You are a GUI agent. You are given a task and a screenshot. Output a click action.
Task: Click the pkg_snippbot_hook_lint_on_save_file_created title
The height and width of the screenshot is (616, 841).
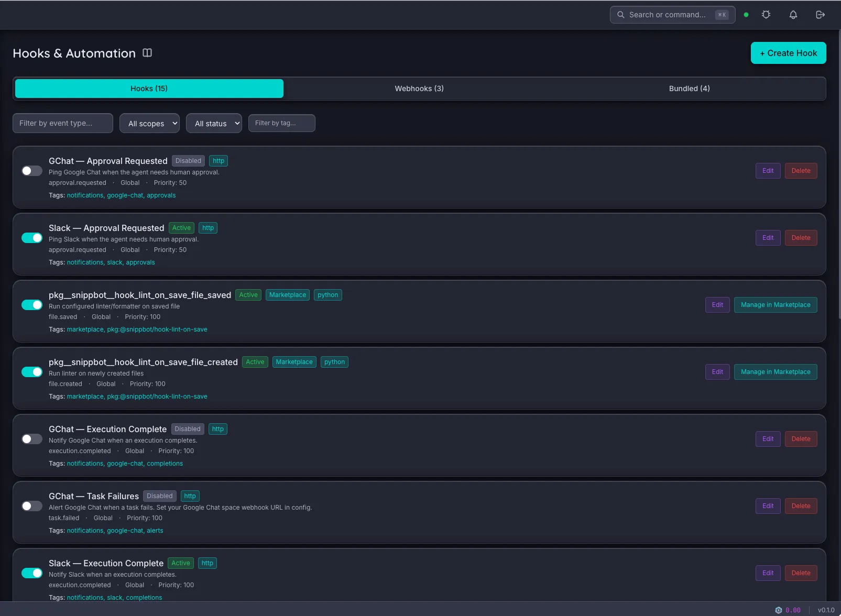coord(143,362)
